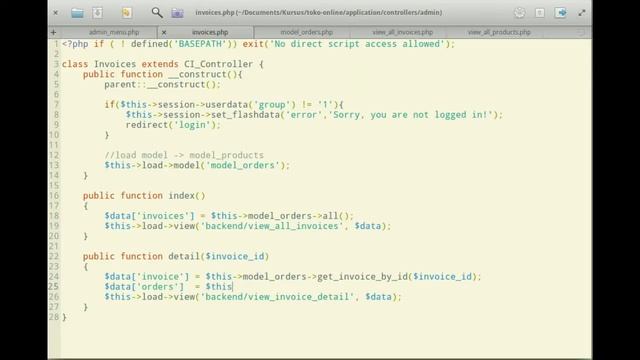Image resolution: width=640 pixels, height=360 pixels.
Task: Open the view_all_products.php tab
Action: (499, 32)
